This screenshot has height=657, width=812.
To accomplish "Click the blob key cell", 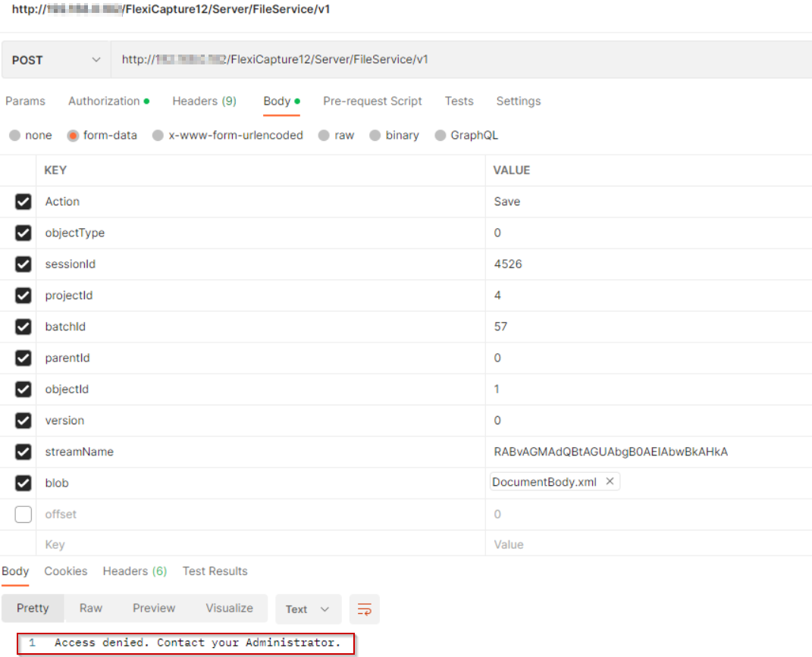I will pyautogui.click(x=261, y=483).
